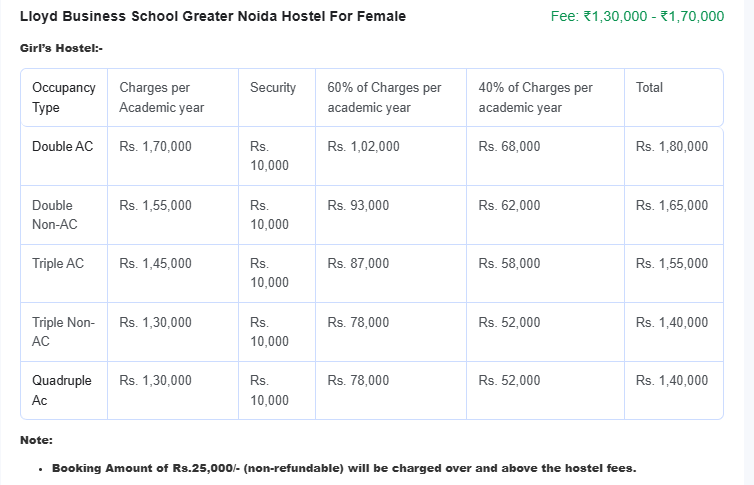Click the Rs. 58,000 cell

point(509,264)
